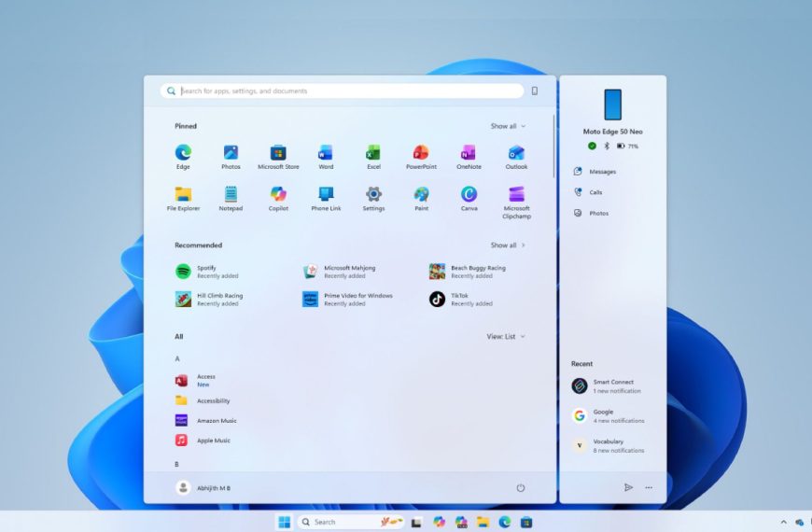This screenshot has height=532, width=812.
Task: Launch Outlook pinned app
Action: (516, 157)
